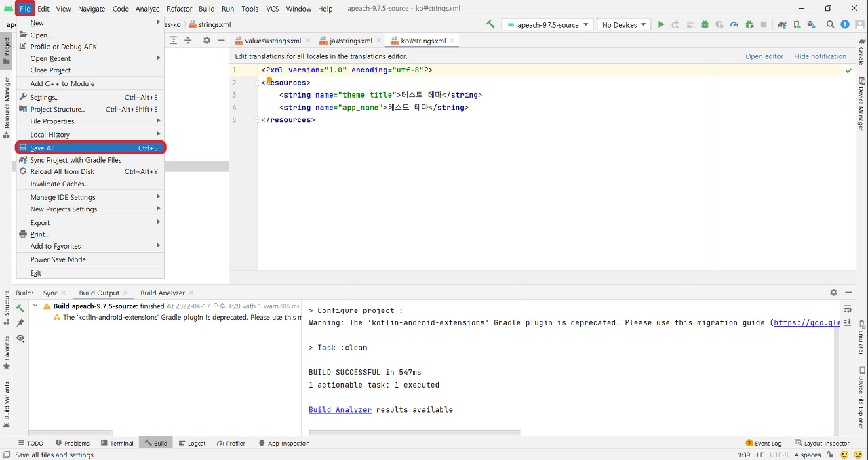Image resolution: width=868 pixels, height=460 pixels.
Task: Click the UTF-8 encoding status bar entry
Action: (778, 455)
